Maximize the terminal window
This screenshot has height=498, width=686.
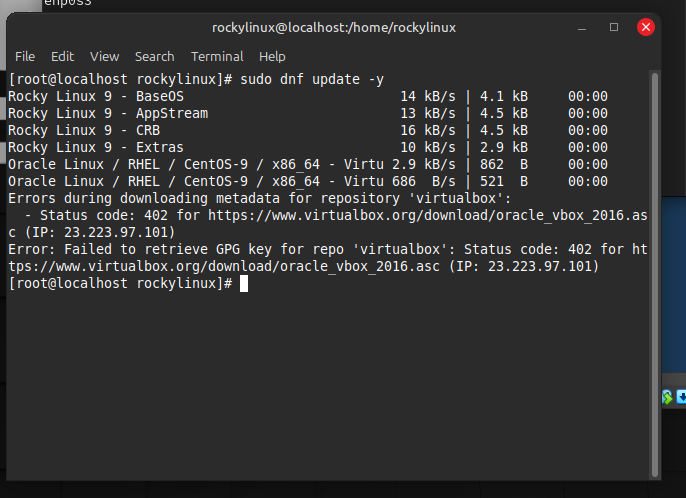pyautogui.click(x=614, y=27)
